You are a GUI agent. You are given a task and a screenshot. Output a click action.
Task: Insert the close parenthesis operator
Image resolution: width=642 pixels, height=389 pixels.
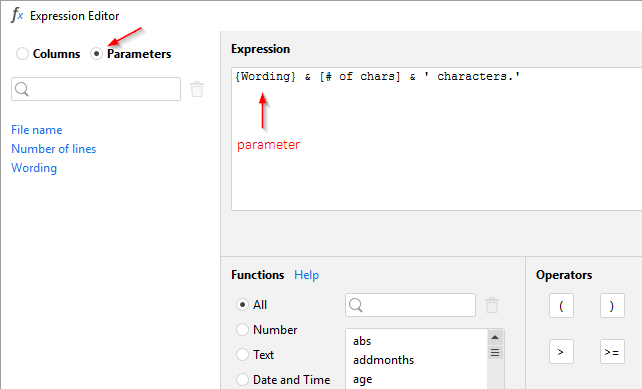(612, 305)
